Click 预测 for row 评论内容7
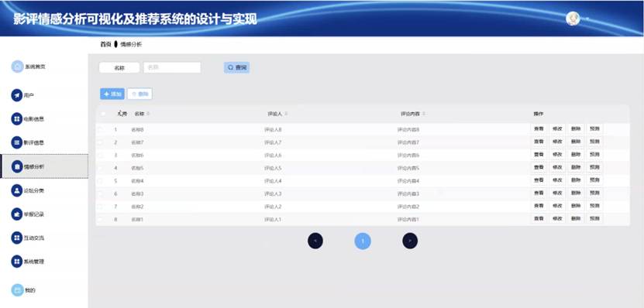Screen dimensions: 644x308 [x=594, y=142]
